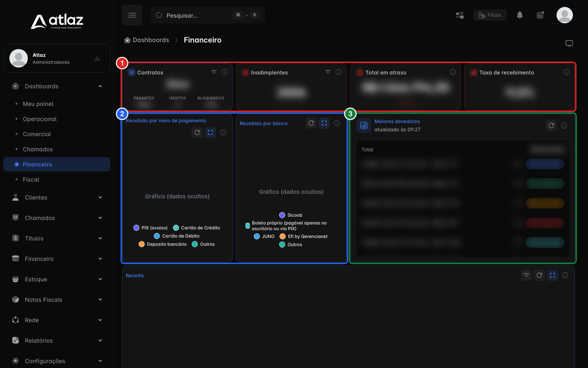The height and width of the screenshot is (368, 588).
Task: Toggle JUNO legend series
Action: click(x=264, y=236)
